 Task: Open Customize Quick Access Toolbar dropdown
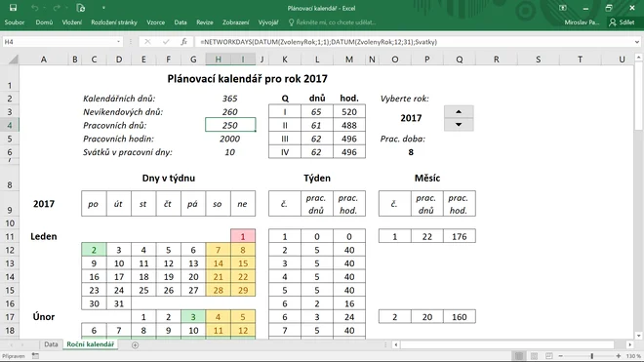(103, 8)
